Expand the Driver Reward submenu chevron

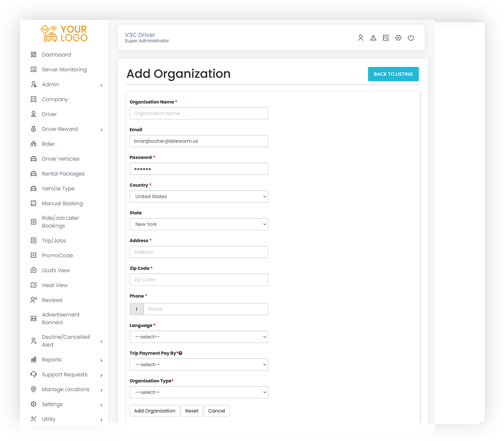(x=101, y=130)
